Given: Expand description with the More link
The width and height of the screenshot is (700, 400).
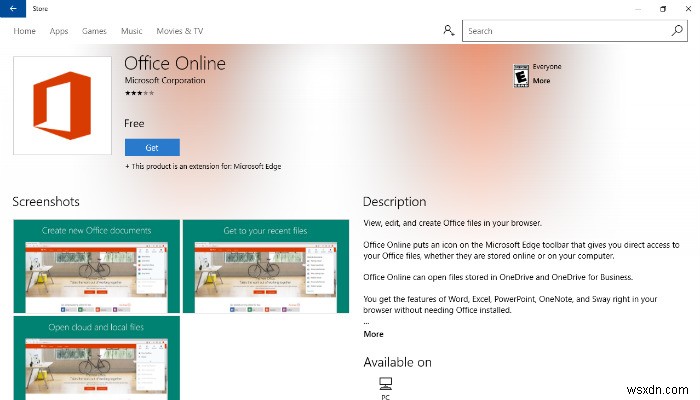Looking at the screenshot, I should click(x=373, y=334).
